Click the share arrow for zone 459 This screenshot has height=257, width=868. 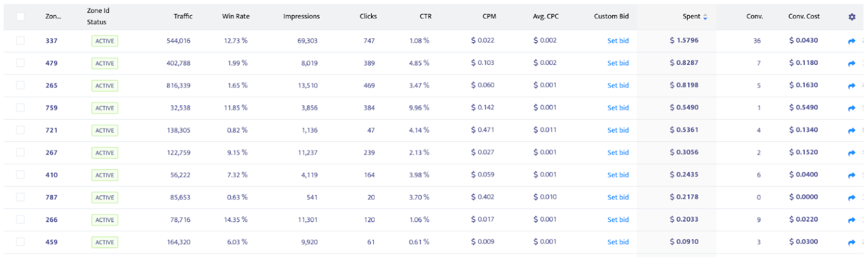851,242
